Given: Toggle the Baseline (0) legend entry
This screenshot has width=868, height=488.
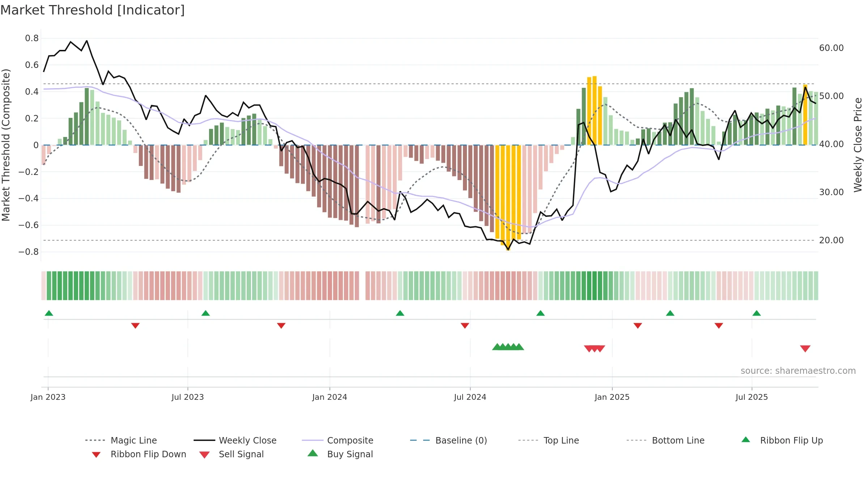Looking at the screenshot, I should pos(448,440).
